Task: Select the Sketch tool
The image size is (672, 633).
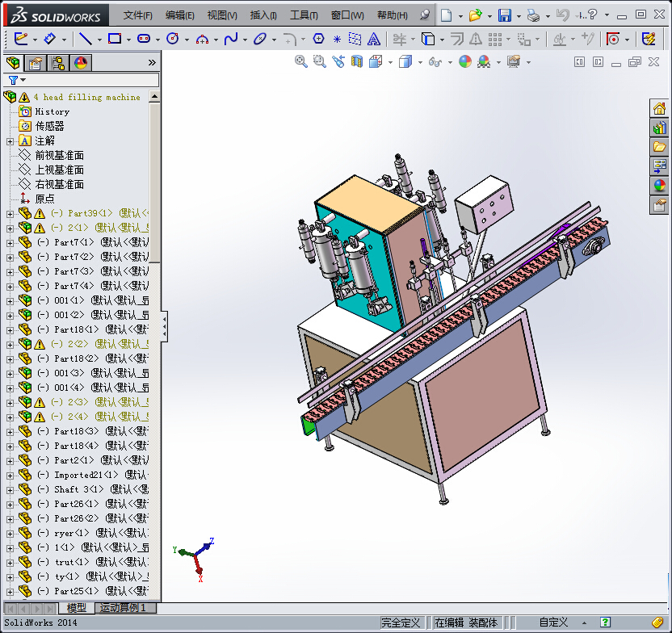Action: click(x=20, y=39)
